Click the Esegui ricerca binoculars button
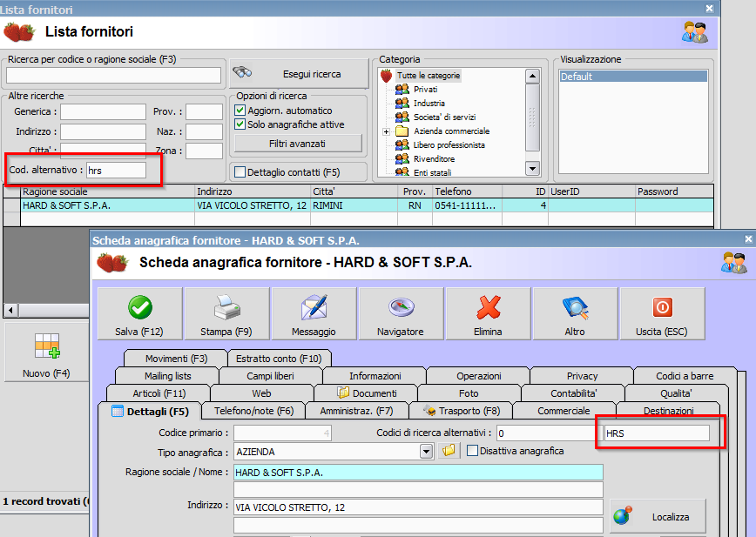Image resolution: width=756 pixels, height=537 pixels. tap(299, 74)
